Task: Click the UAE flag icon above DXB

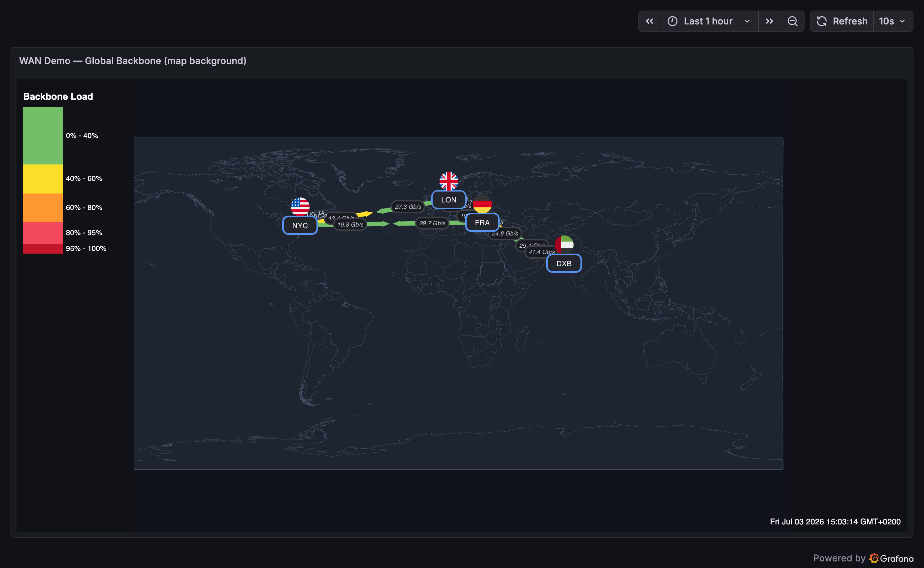Action: coord(564,245)
